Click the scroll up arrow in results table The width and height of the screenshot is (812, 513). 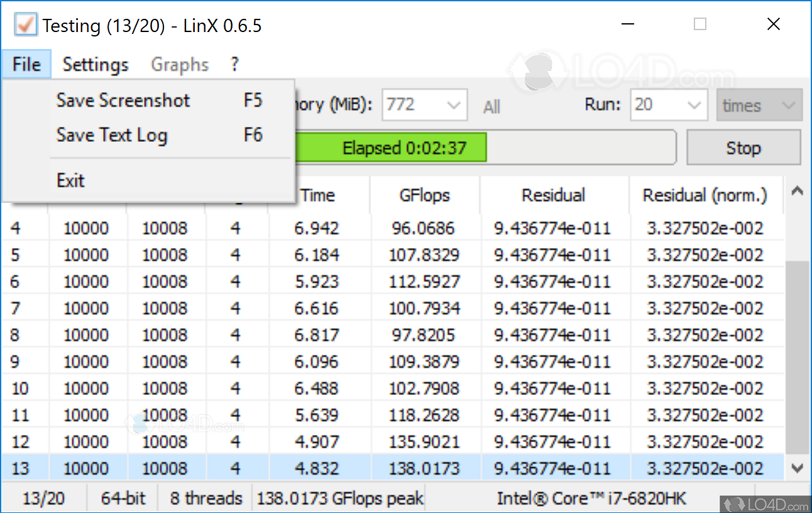coord(797,192)
